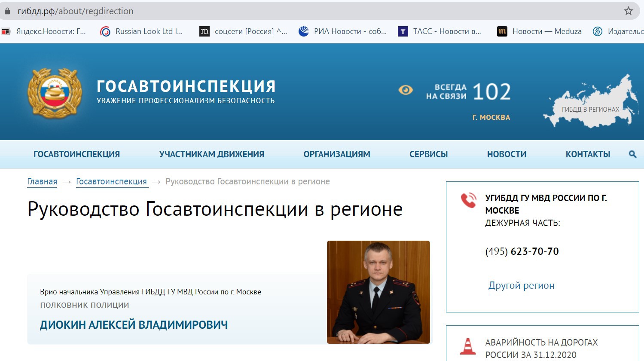Click УГИБДД ГУ МВД России heading
The height and width of the screenshot is (361, 644).
pyautogui.click(x=546, y=204)
